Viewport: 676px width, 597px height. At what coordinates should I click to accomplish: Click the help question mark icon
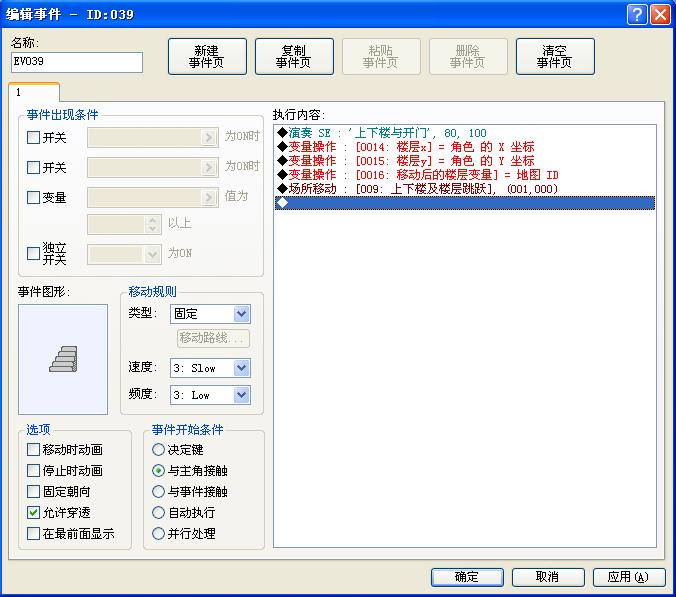tap(637, 14)
